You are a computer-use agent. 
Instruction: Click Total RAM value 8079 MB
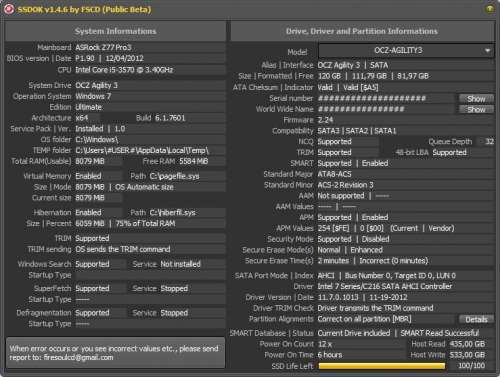[90, 161]
